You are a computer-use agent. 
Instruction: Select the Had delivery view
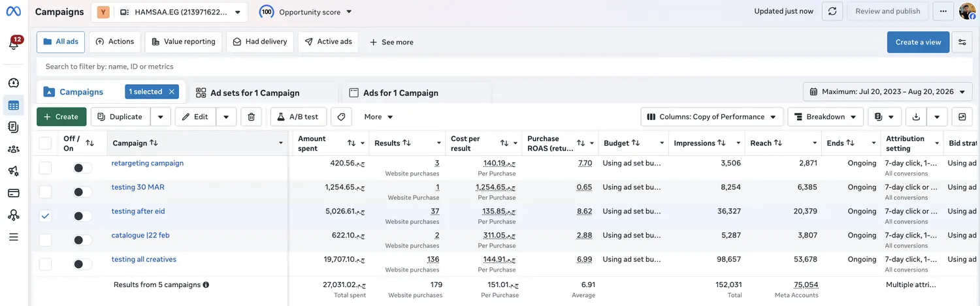coord(260,42)
